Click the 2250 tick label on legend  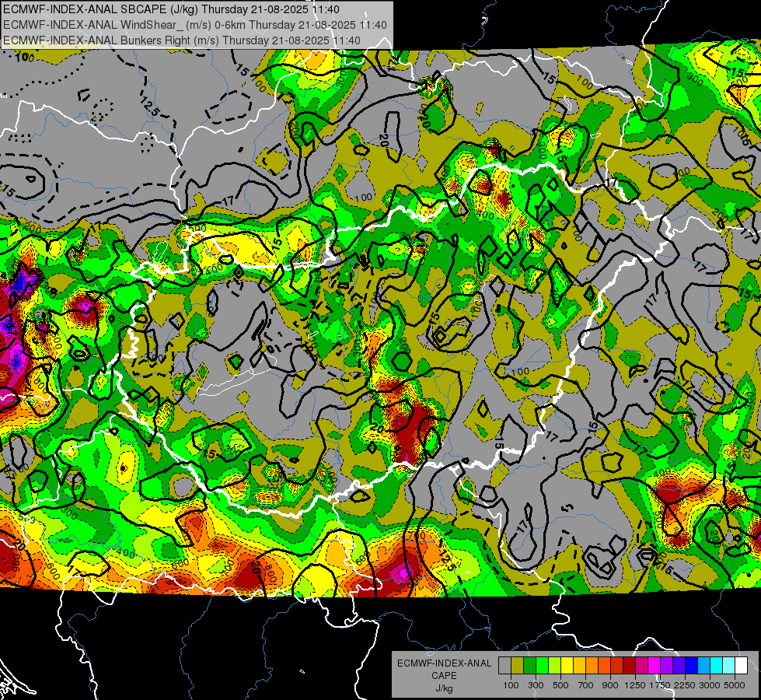pos(685,685)
